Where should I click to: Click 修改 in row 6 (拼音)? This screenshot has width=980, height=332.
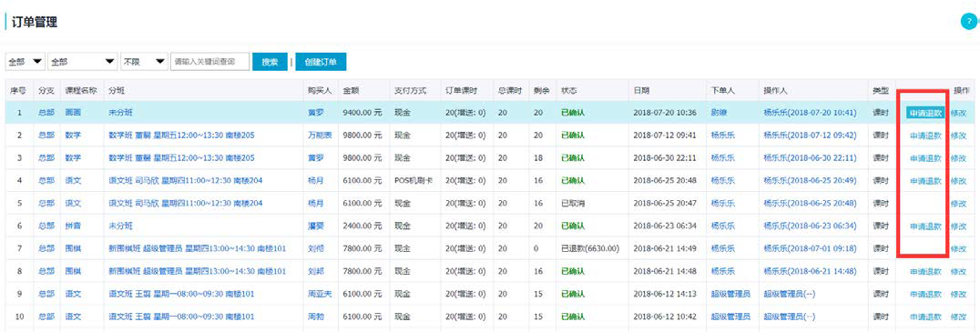pyautogui.click(x=958, y=226)
